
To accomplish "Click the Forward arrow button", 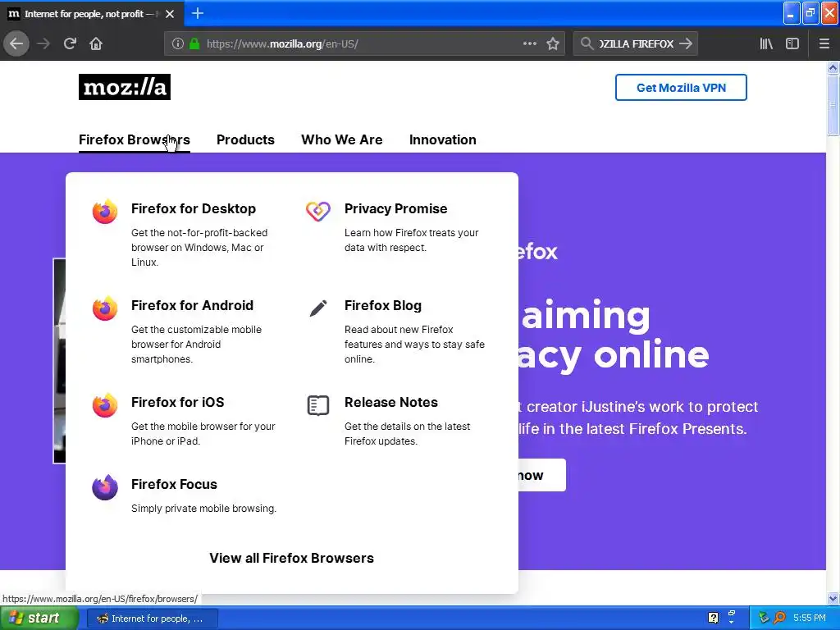I will [43, 43].
